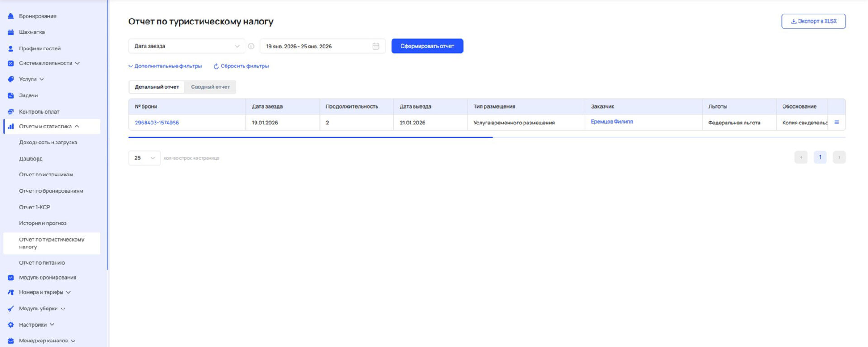Viewport: 868px width, 347px height.
Task: Click the Контроль оплат coins icon
Action: coord(10,111)
